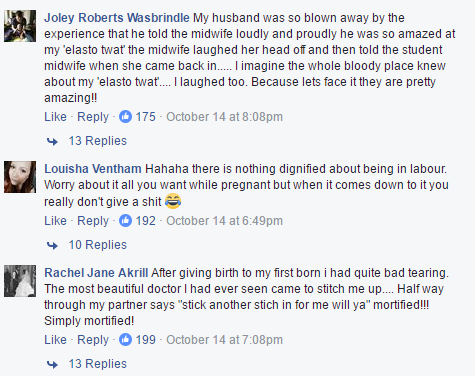The width and height of the screenshot is (475, 376).
Task: Click the October 14 at 8:08pm timestamp
Action: click(224, 117)
